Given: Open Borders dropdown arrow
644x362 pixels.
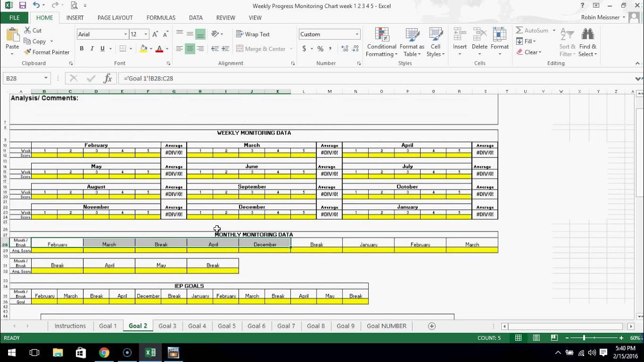Looking at the screenshot, I should [130, 49].
